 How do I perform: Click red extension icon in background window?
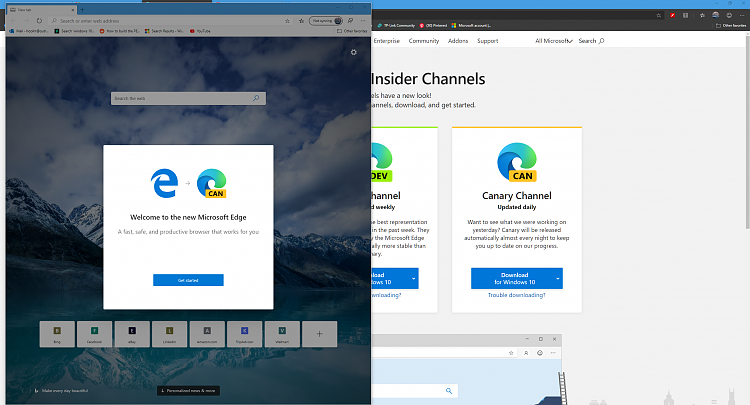[673, 15]
